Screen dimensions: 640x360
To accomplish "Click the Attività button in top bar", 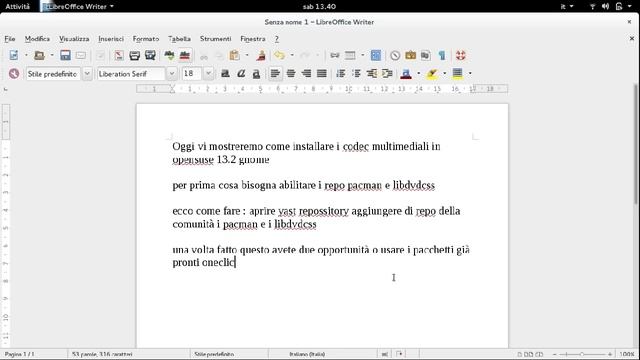I will [x=17, y=7].
